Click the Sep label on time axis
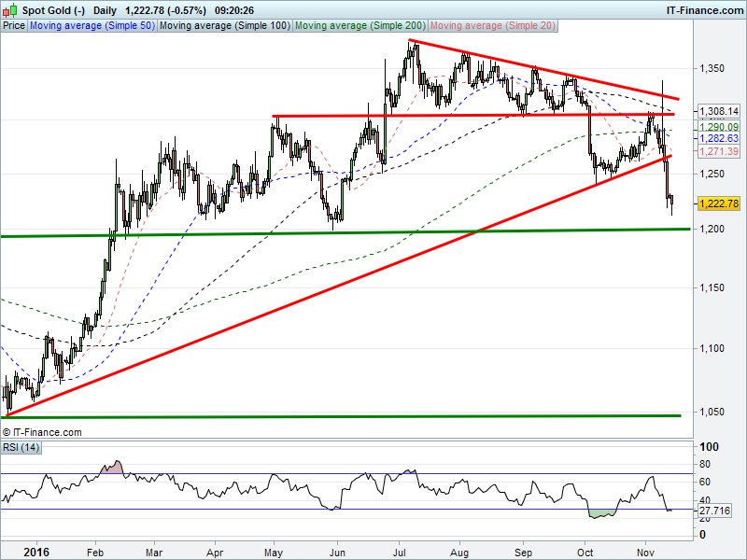 523,553
